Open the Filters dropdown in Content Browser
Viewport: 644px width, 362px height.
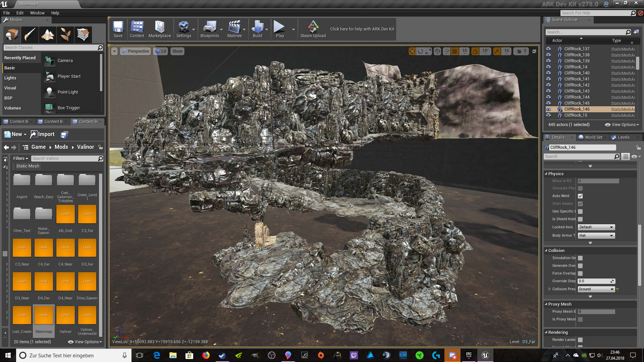[x=20, y=159]
